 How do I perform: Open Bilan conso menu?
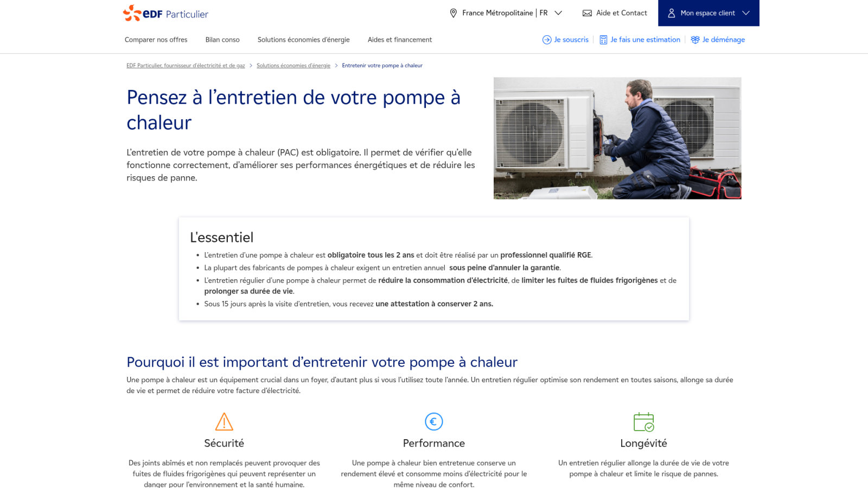click(222, 40)
